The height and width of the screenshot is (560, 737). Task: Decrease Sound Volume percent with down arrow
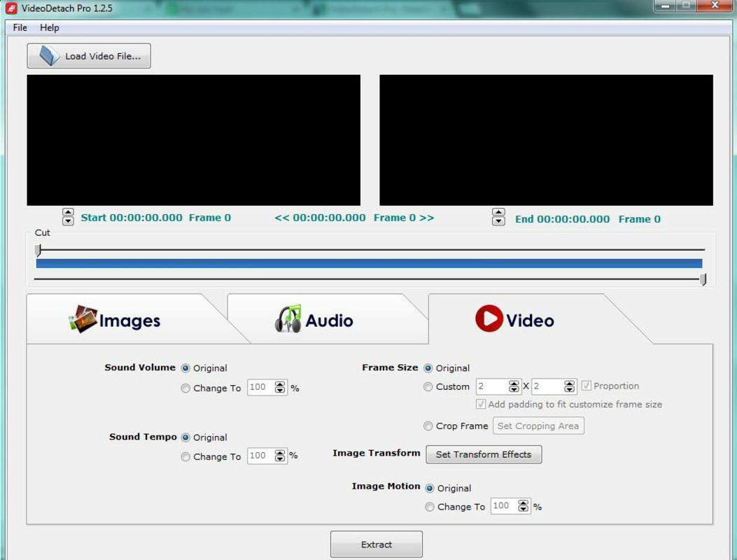pos(280,391)
